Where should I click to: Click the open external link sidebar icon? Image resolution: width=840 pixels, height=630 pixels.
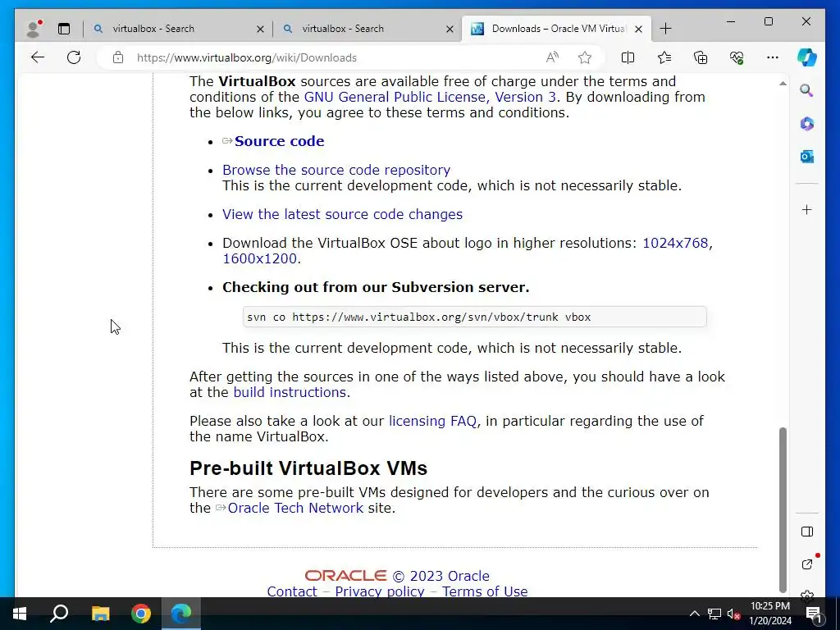coord(807,564)
